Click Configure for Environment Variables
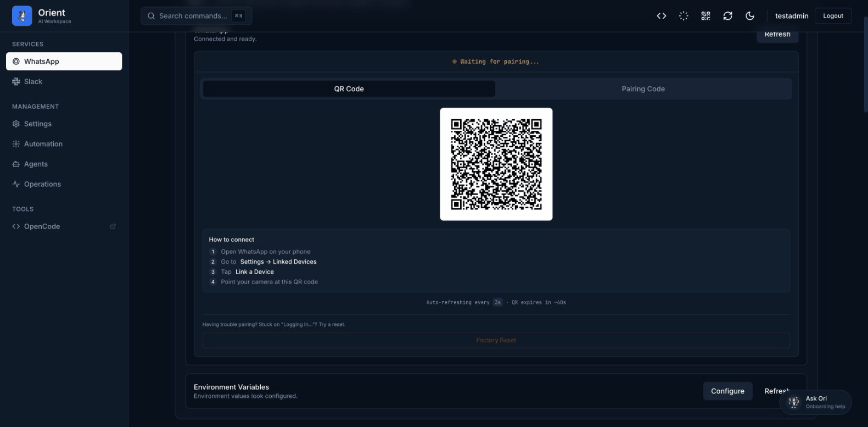The width and height of the screenshot is (868, 427). tap(727, 391)
